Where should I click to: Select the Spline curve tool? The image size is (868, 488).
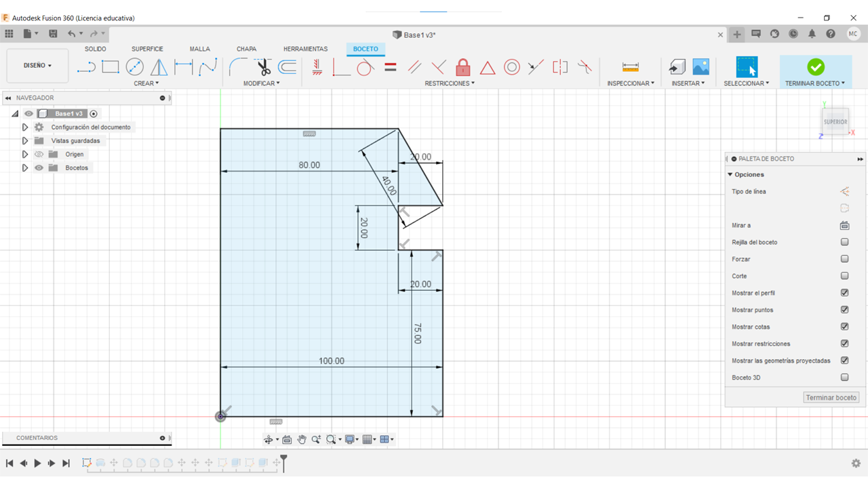click(208, 67)
